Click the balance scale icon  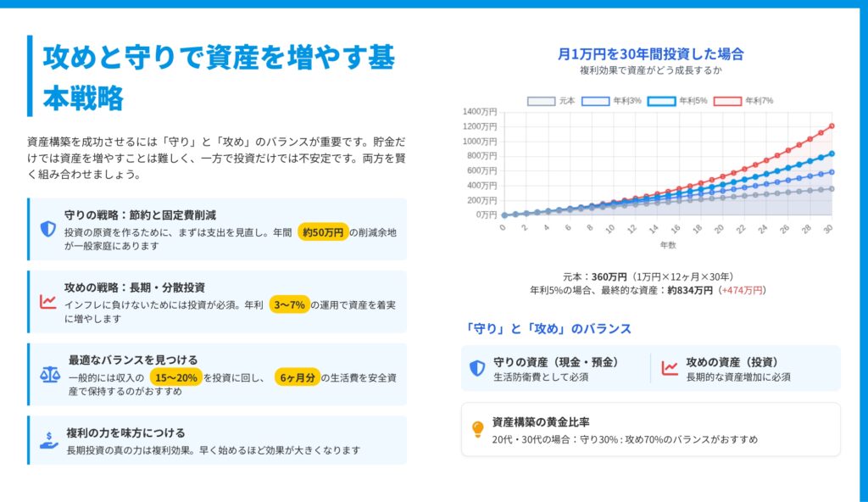pyautogui.click(x=49, y=375)
